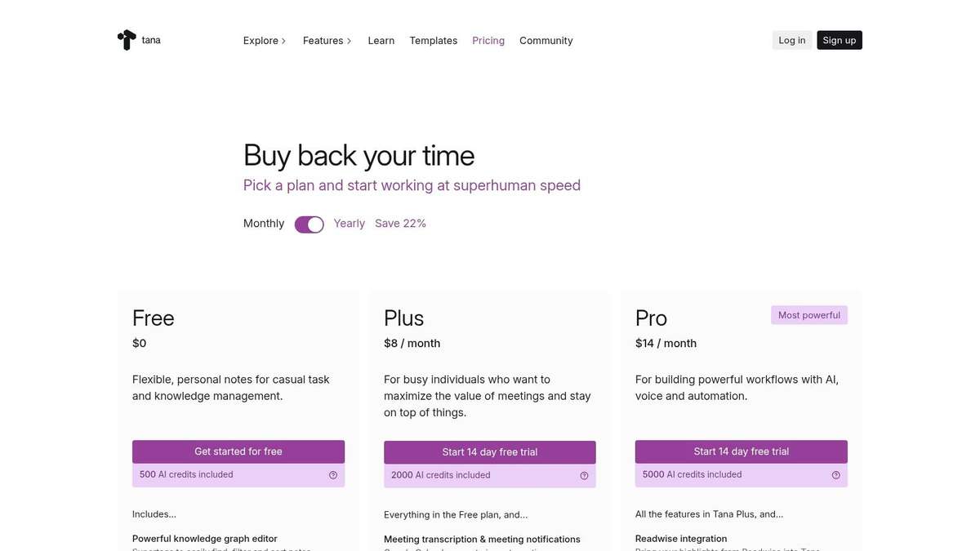Select Yearly billing label
Image resolution: width=980 pixels, height=551 pixels.
(349, 224)
